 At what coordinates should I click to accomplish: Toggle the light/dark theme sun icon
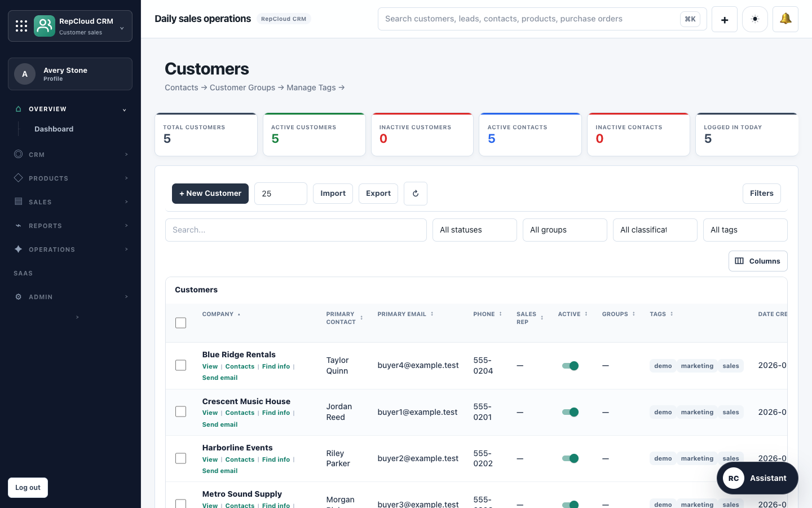[755, 19]
